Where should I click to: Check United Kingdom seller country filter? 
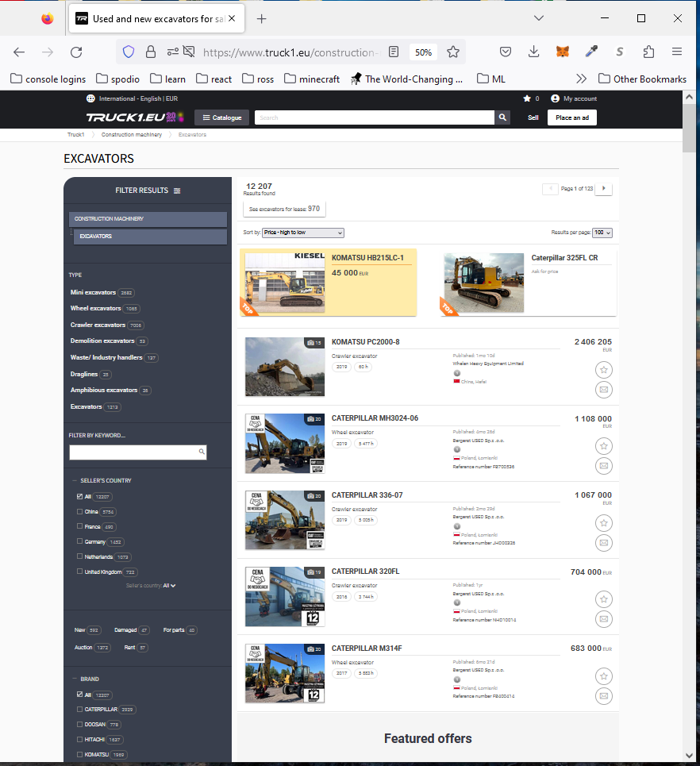click(79, 571)
